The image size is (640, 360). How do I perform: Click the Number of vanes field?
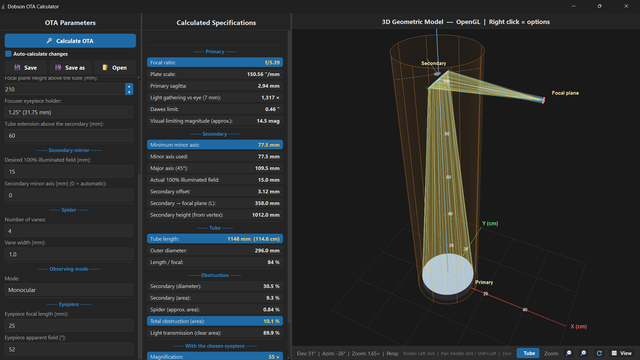(x=69, y=231)
